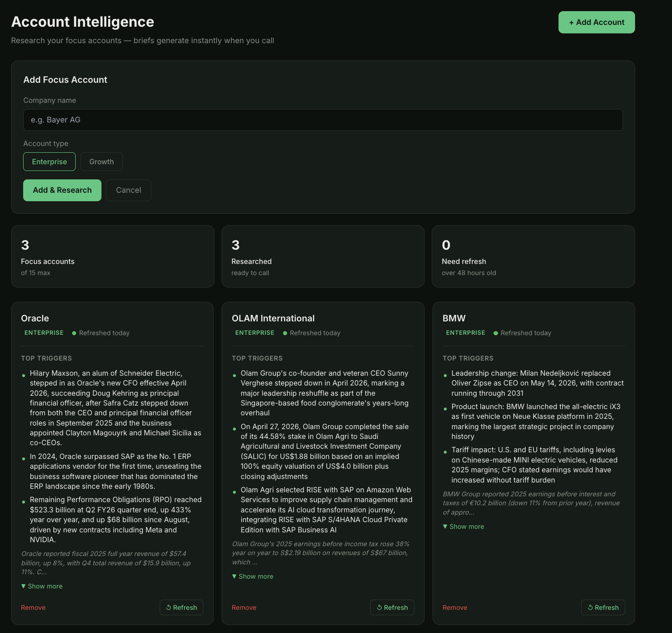Screen dimensions: 672x633
Task: Click the ENTERPRISE badge on BMW card
Action: pyautogui.click(x=466, y=333)
